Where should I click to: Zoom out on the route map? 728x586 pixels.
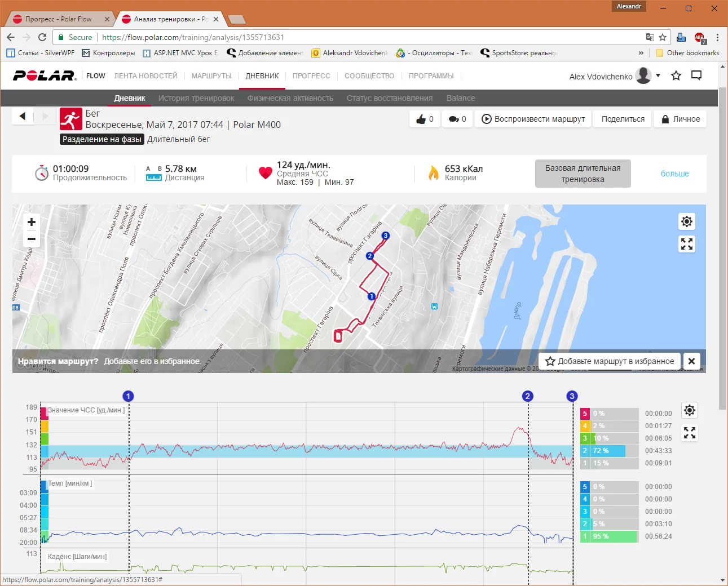click(x=32, y=239)
